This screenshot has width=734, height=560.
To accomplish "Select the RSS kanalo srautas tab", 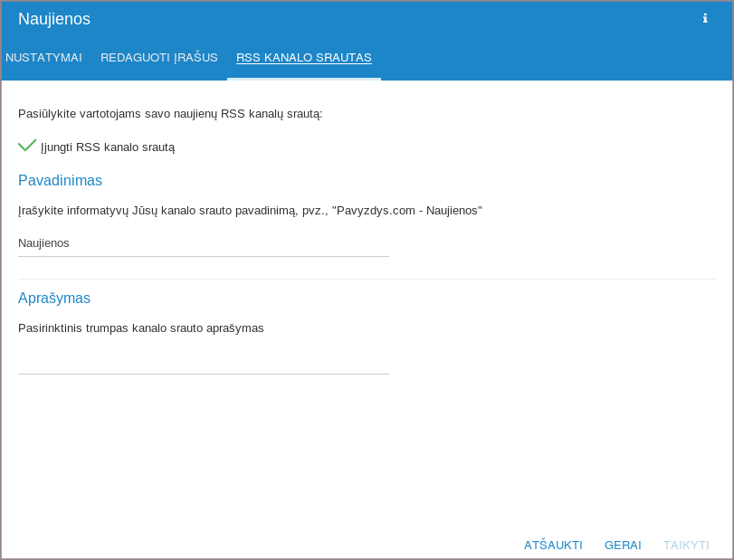I will coord(304,58).
